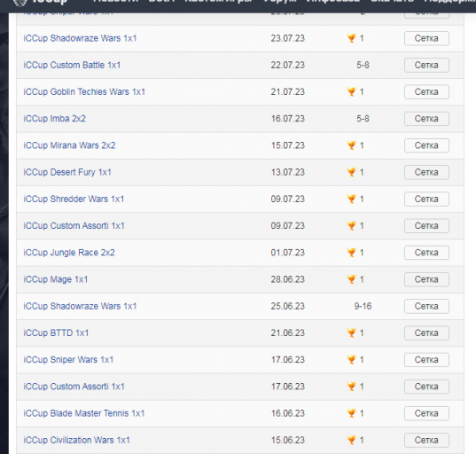The image size is (476, 454).
Task: Click Сетка button for Custom Battle 1x1
Action: click(426, 66)
